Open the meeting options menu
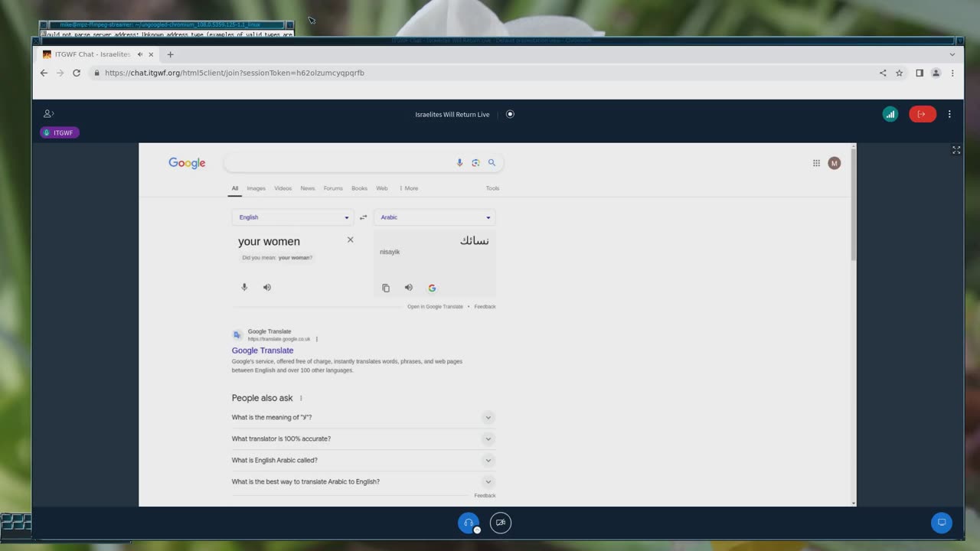 pyautogui.click(x=949, y=114)
